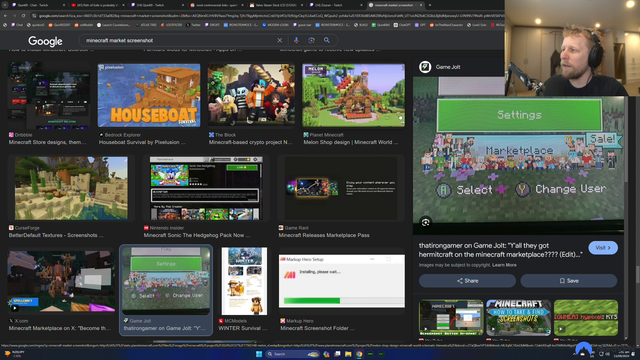The image size is (640, 360).
Task: Open the CurseForge BetterDefault Textures image
Action: click(71, 188)
